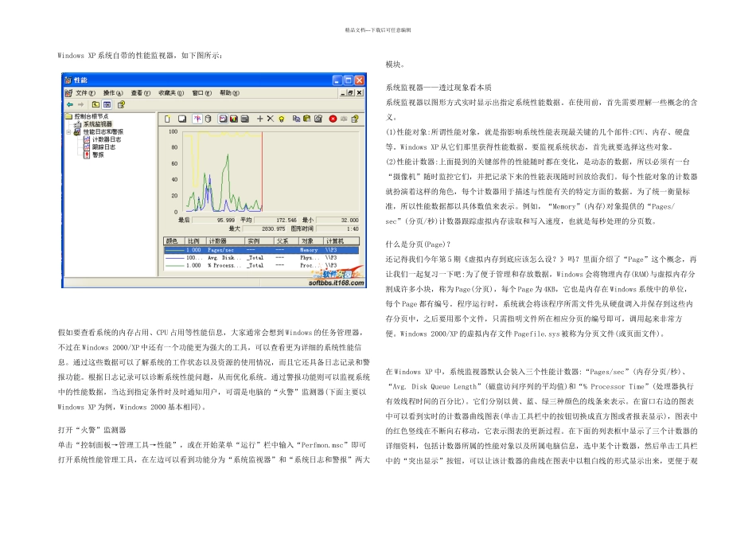Click the Memory object cell
Viewport: 756px width, 535px height.
pos(309,250)
